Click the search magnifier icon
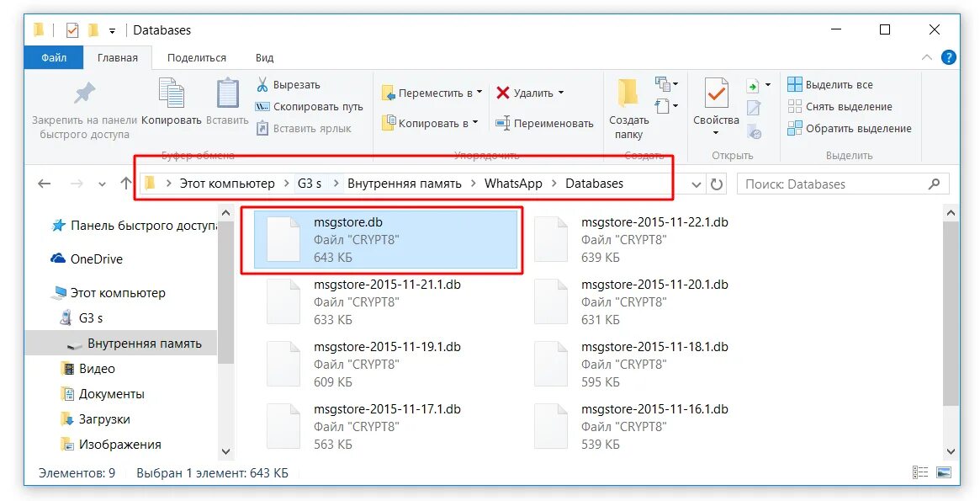The height and width of the screenshot is (501, 980). [935, 184]
